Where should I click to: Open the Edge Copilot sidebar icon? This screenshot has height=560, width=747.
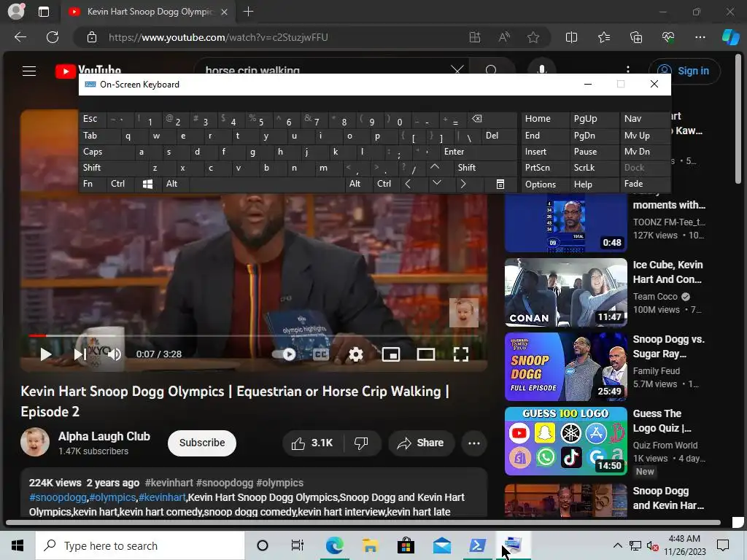coord(730,37)
